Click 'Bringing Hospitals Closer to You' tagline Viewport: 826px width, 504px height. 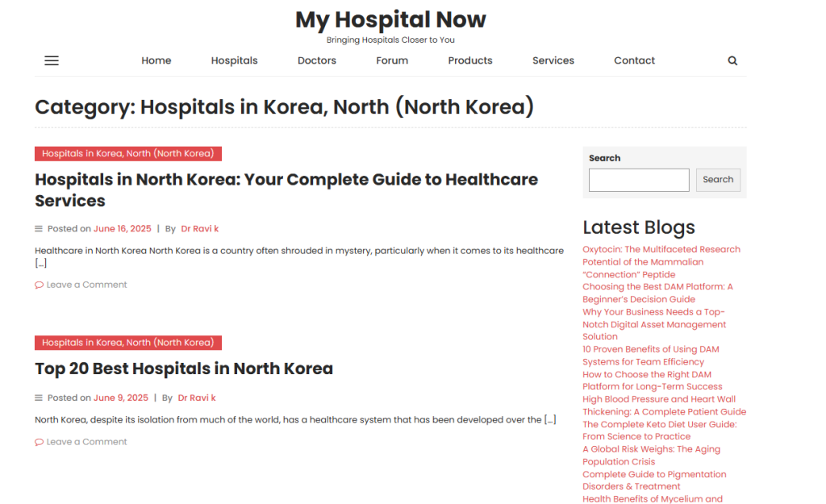390,40
